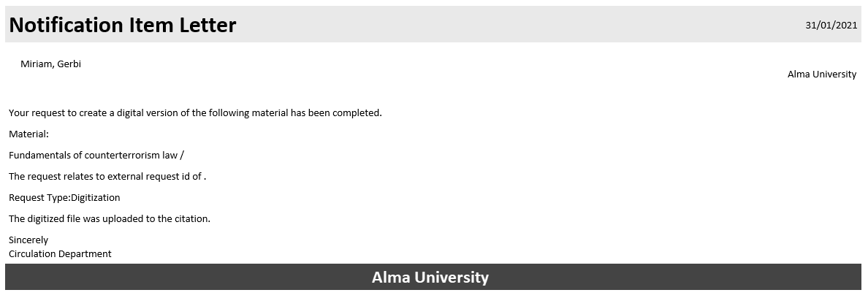Click the word 'citation' in the letter
This screenshot has width=868, height=298.
[191, 219]
